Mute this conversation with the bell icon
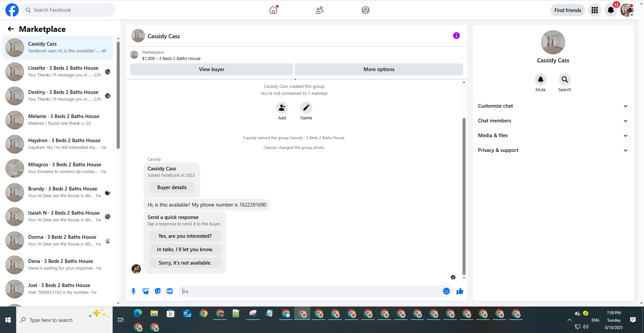The height and width of the screenshot is (333, 644). coord(541,79)
